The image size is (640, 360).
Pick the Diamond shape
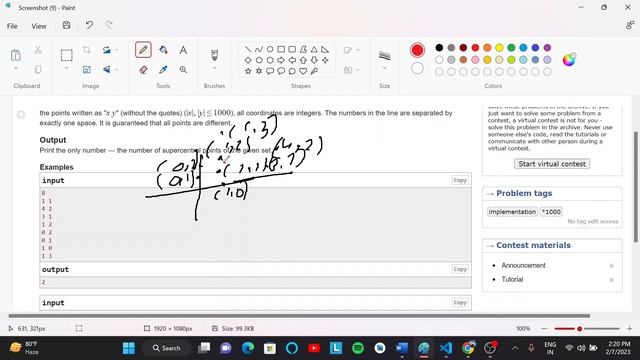tap(248, 60)
